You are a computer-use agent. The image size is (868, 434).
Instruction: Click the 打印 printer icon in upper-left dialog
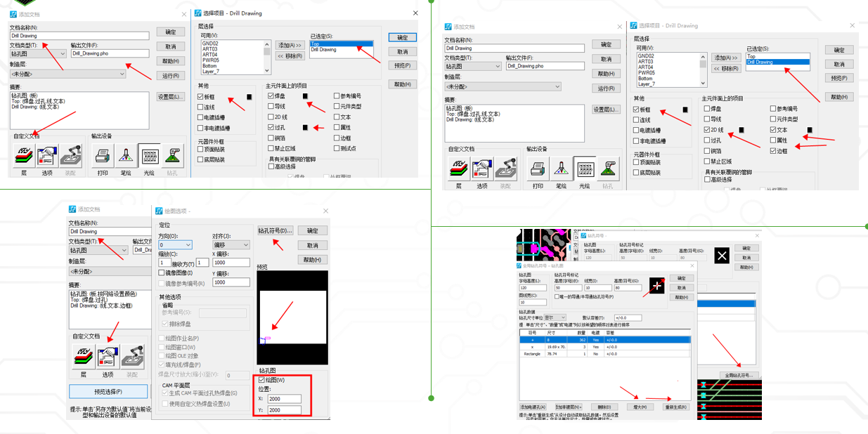103,154
